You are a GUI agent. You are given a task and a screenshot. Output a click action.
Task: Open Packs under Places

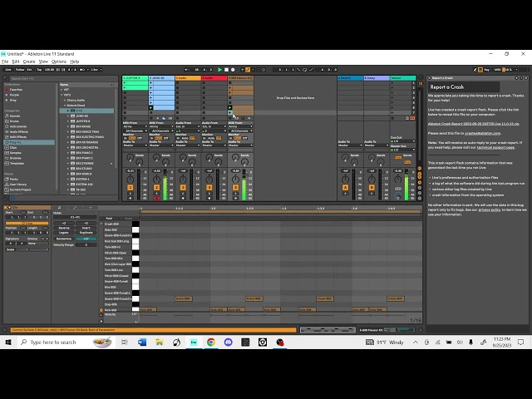(13, 180)
